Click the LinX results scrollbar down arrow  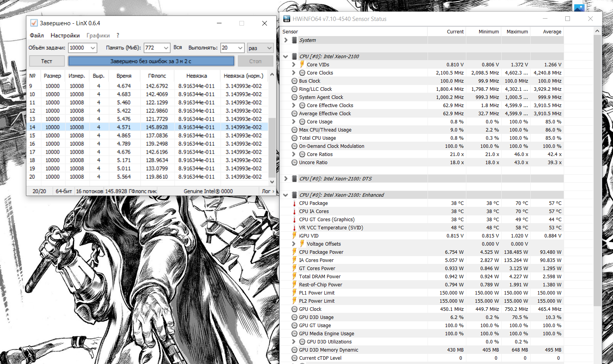tap(272, 182)
